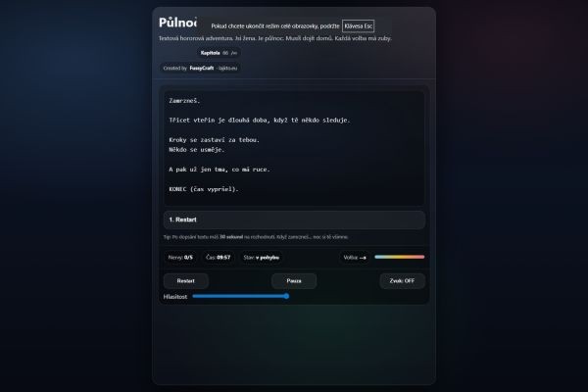Click the Čas 09:57 timer pill

pyautogui.click(x=219, y=258)
